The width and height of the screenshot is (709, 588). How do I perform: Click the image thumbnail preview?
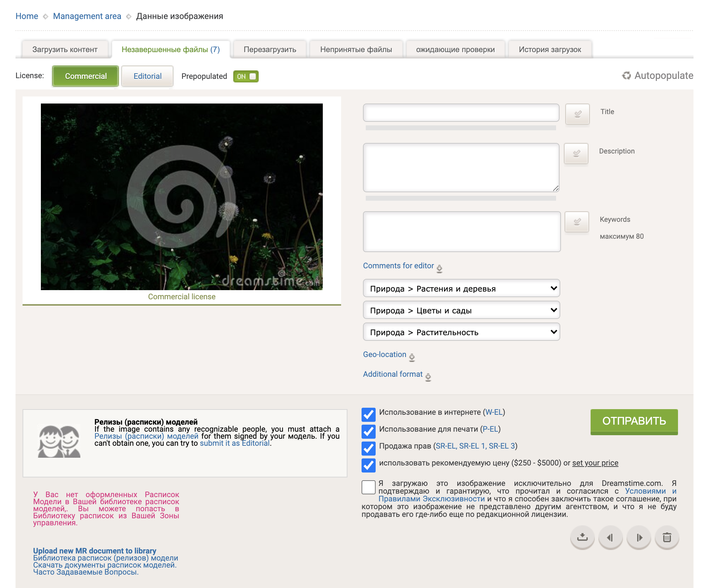point(182,196)
